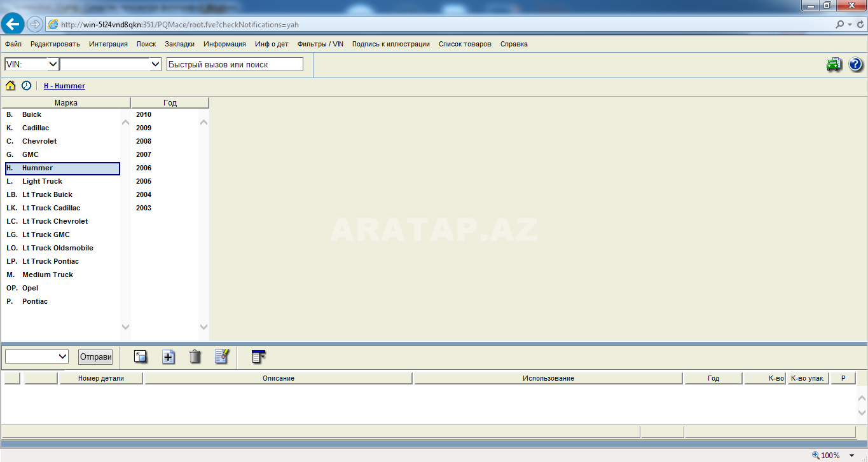This screenshot has width=868, height=462.
Task: Open the history clock icon
Action: click(x=26, y=85)
